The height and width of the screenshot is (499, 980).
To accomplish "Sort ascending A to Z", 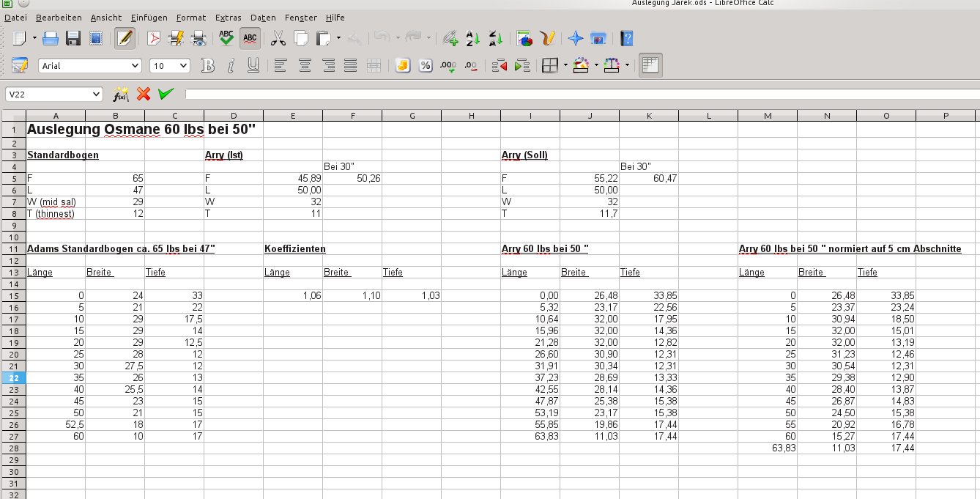I will click(472, 38).
